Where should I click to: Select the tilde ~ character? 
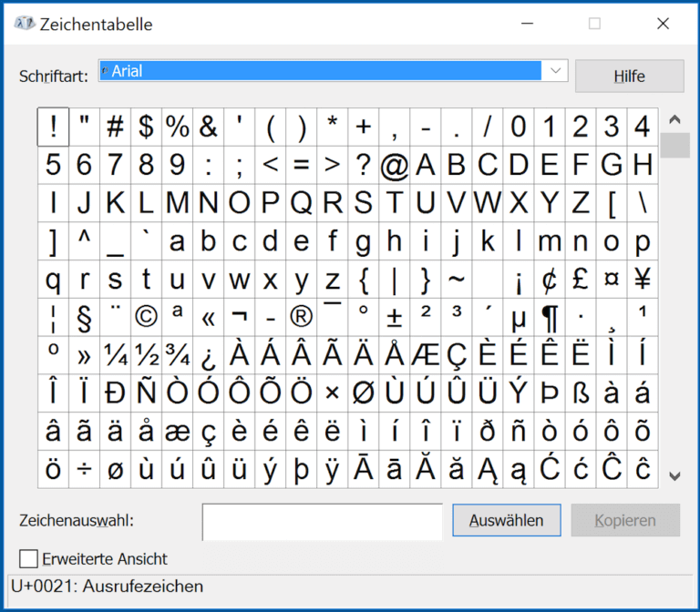(x=457, y=280)
